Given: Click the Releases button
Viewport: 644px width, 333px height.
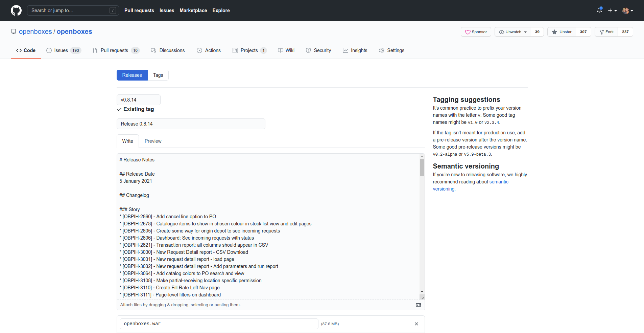Looking at the screenshot, I should (132, 75).
